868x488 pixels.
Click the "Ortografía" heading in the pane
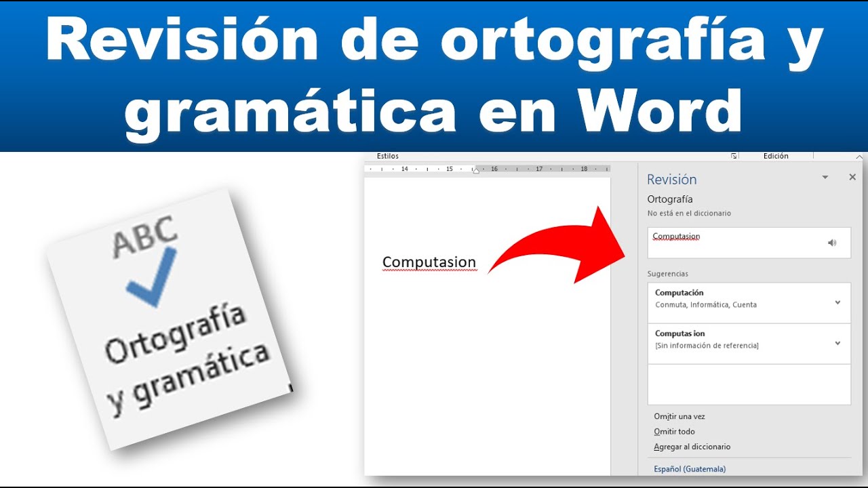[x=670, y=199]
